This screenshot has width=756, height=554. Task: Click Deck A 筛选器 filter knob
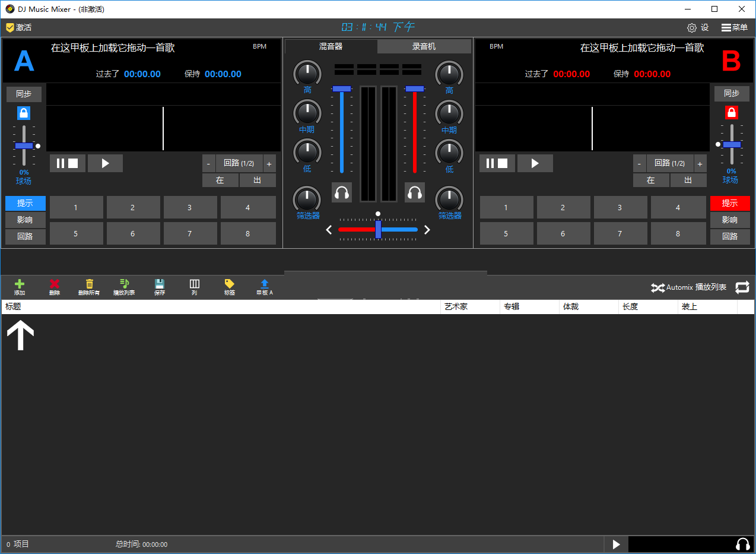pos(307,199)
